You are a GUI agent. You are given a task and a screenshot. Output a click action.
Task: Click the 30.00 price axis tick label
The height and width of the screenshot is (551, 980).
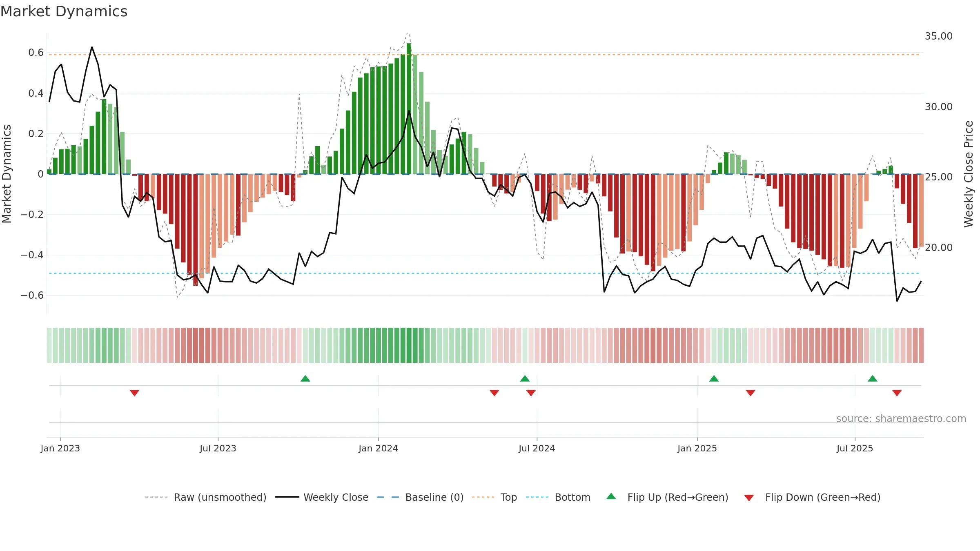(939, 107)
